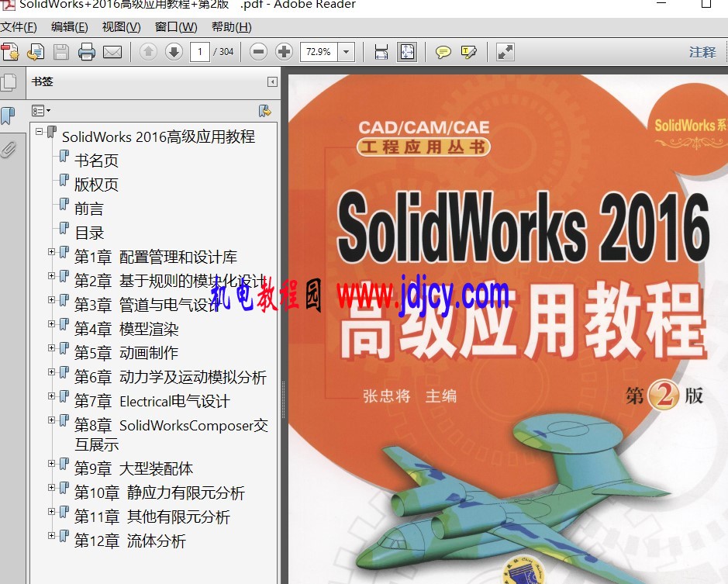The width and height of the screenshot is (728, 584).
Task: Expand the 第2章 bookmark node
Action: click(x=51, y=276)
